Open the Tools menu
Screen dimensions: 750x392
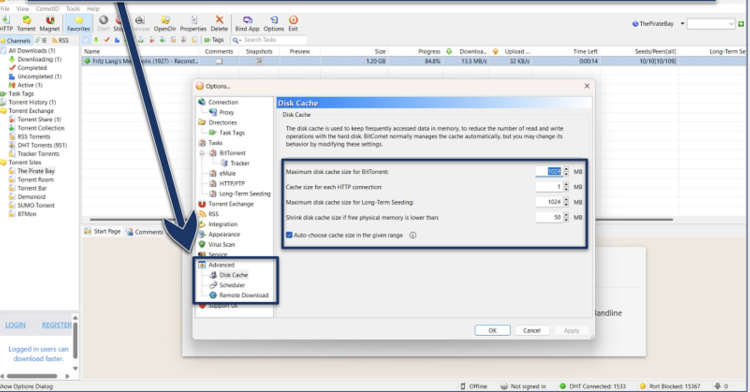tap(73, 9)
